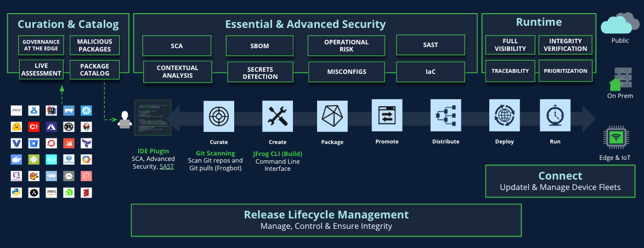The image size is (644, 248).
Task: Click the green Android robot icon
Action: [33, 159]
